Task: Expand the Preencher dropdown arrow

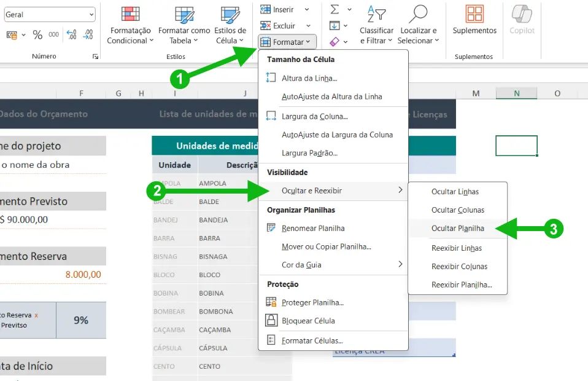Action: [346, 26]
